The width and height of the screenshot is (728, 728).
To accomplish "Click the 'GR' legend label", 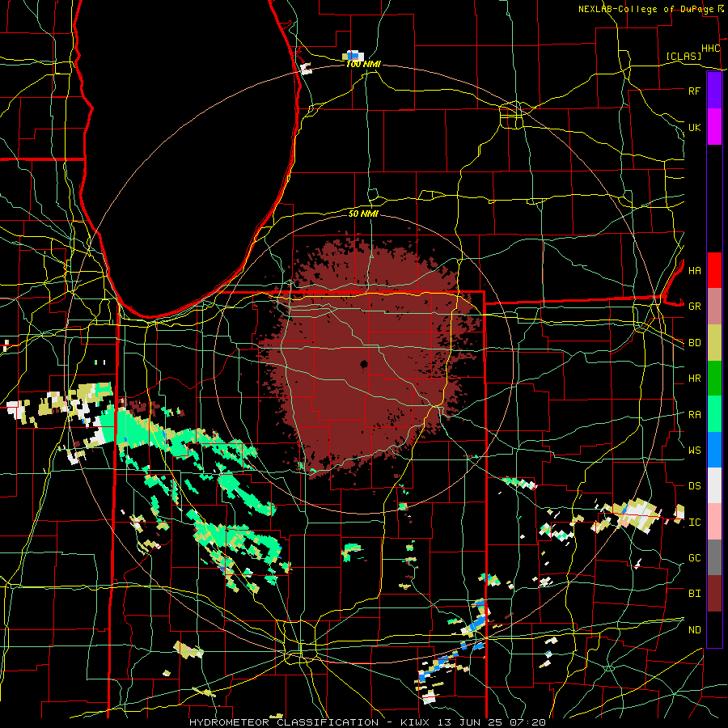I will coord(694,307).
